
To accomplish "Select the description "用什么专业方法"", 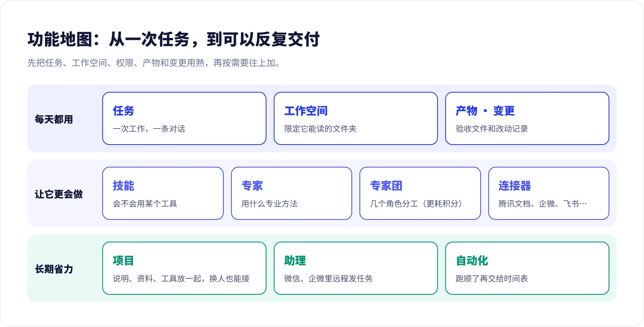I will (269, 204).
